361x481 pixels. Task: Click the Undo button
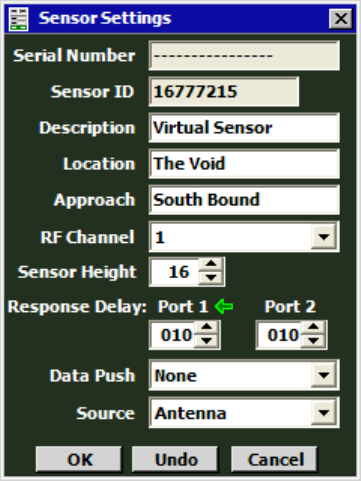click(x=175, y=460)
